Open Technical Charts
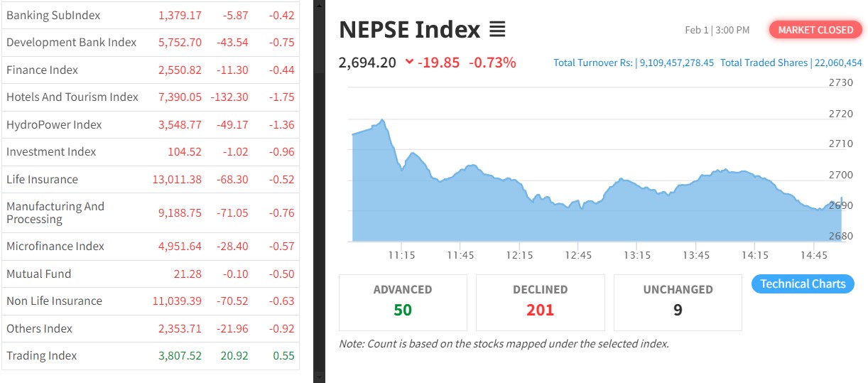The height and width of the screenshot is (383, 868). [803, 284]
